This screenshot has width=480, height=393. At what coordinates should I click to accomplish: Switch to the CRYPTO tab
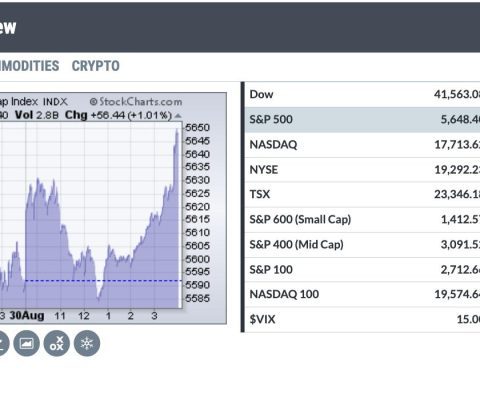pos(96,66)
